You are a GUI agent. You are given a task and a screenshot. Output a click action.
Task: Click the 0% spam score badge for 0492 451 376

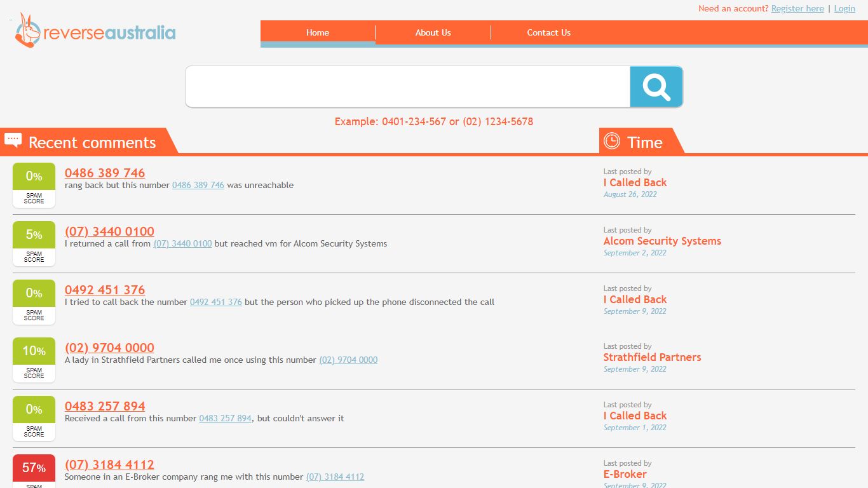coord(34,302)
